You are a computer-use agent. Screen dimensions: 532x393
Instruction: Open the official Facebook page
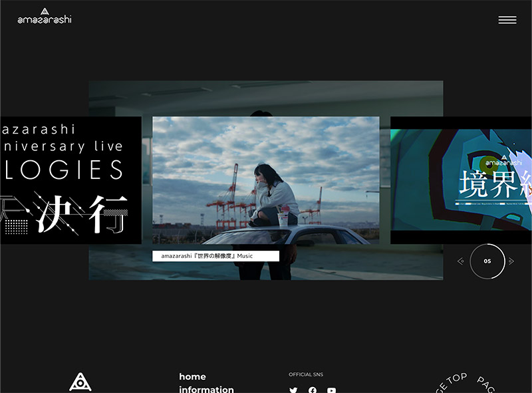[313, 390]
